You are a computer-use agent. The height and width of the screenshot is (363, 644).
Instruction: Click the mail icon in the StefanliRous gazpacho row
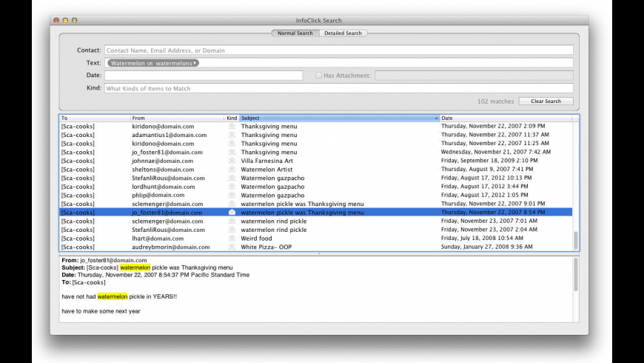pos(232,178)
